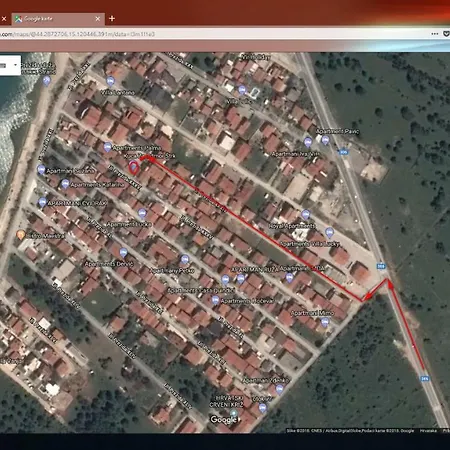Open the three-dots page actions menu

coord(435,34)
